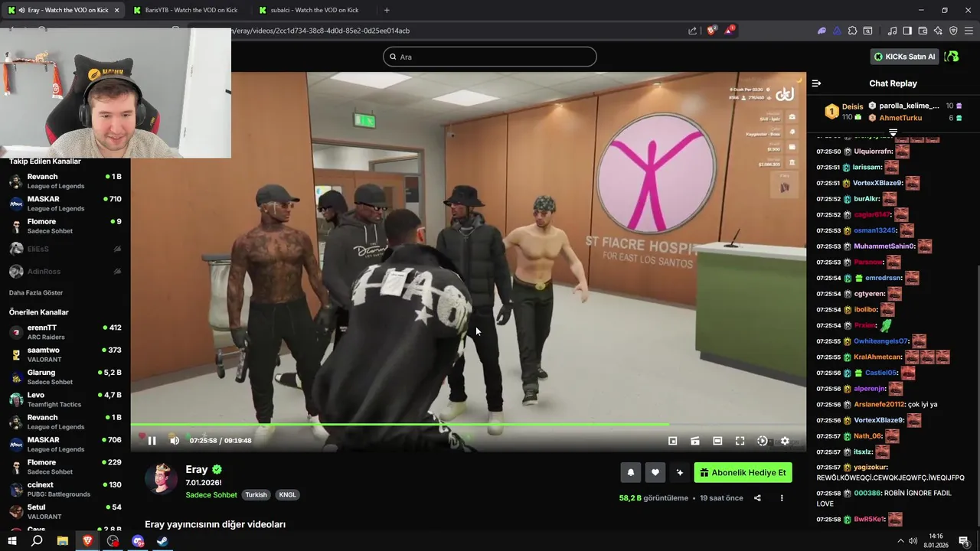Screen dimensions: 980x551
Task: Toggle theater mode on the player
Action: (717, 441)
